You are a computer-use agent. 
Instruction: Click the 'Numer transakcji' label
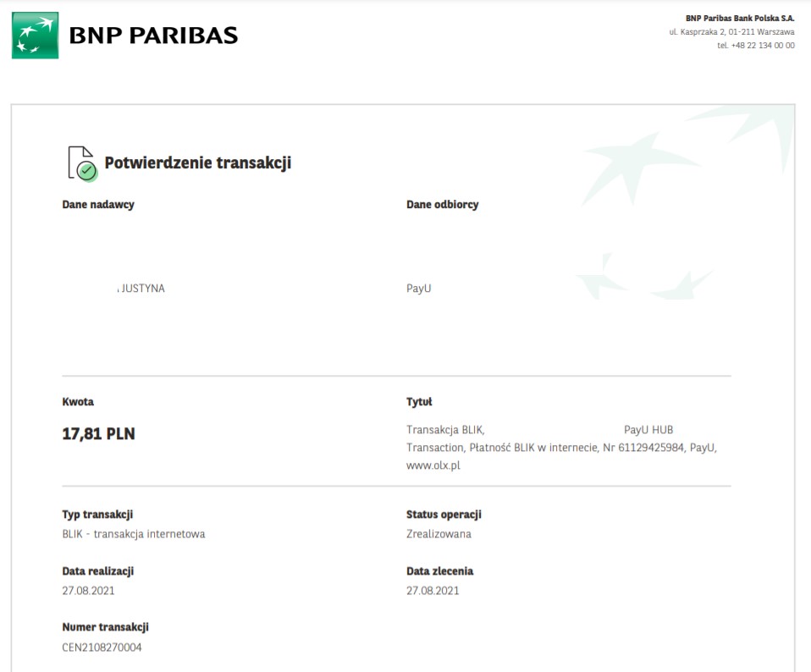pyautogui.click(x=106, y=627)
